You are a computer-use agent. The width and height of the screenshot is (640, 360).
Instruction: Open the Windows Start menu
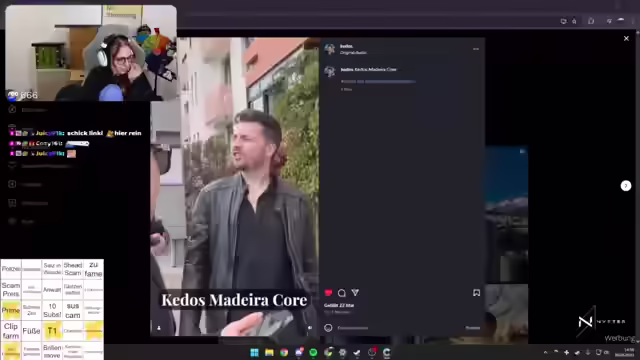point(254,352)
